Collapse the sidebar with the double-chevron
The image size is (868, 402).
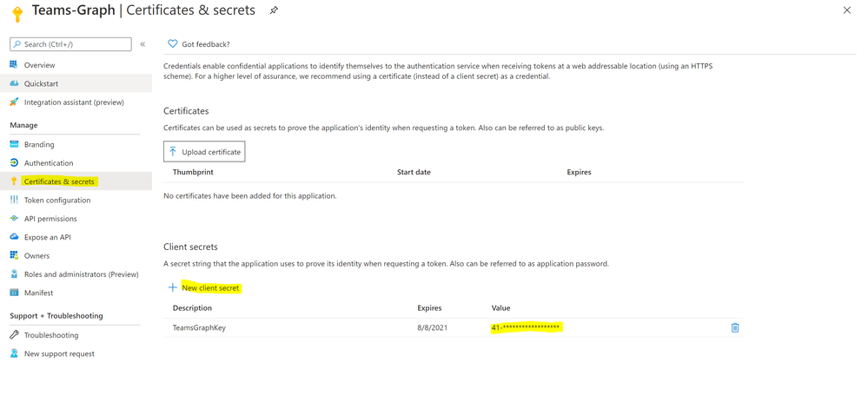click(142, 43)
